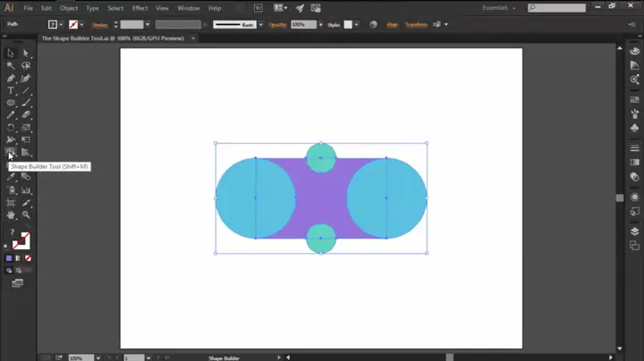
Task: Open the Arrange Documents dropdown
Action: click(281, 8)
